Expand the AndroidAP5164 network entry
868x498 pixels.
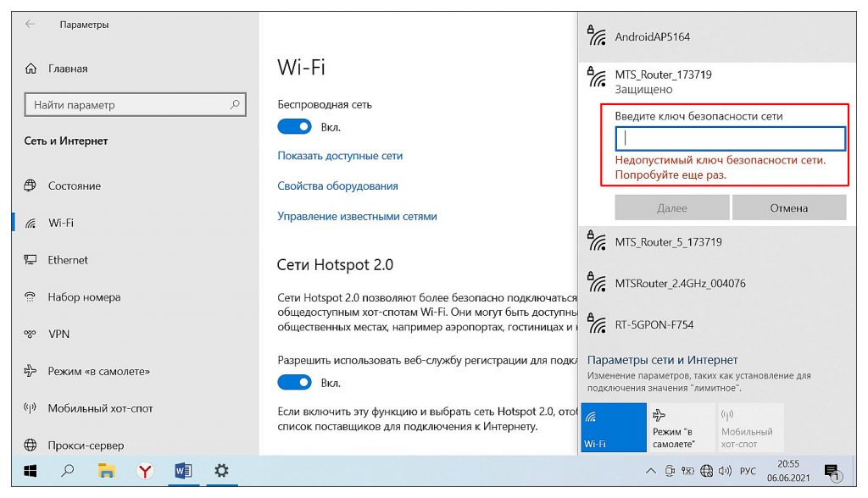coord(651,37)
